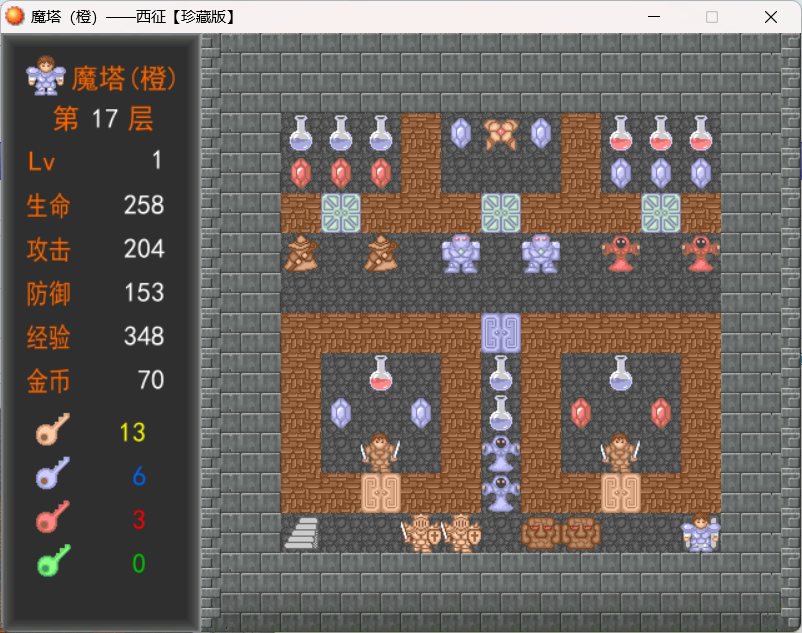Click the 金币 value 70
Image resolution: width=802 pixels, height=633 pixels.
point(151,380)
